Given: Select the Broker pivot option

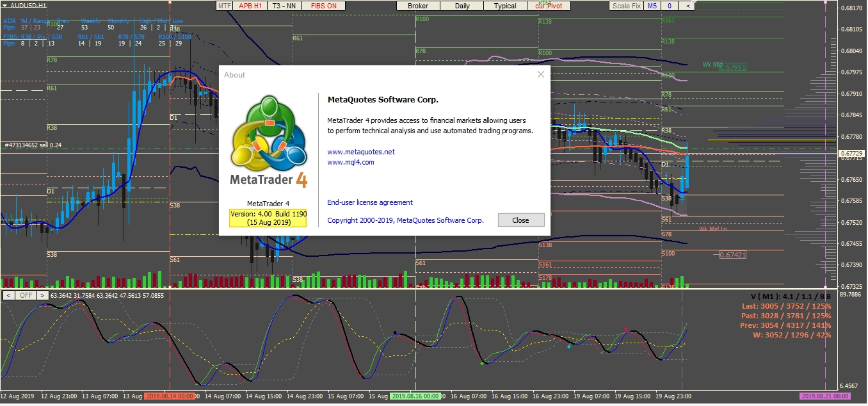Looking at the screenshot, I should [418, 6].
